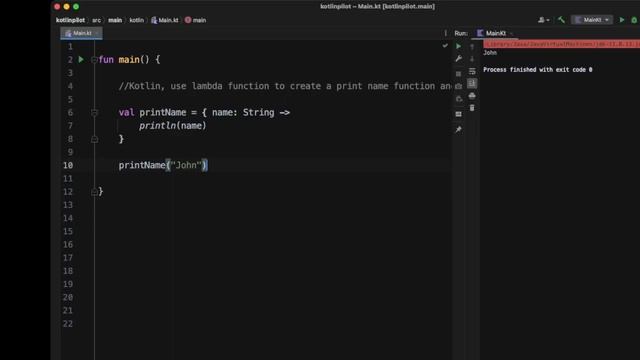The width and height of the screenshot is (640, 360).
Task: Click kotlinpilot in the breadcrumb
Action: 71,20
